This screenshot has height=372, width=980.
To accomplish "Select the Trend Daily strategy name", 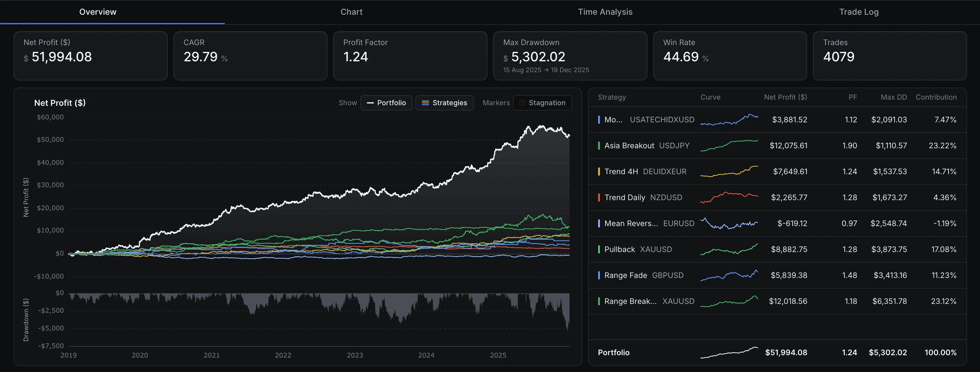I will (x=625, y=197).
